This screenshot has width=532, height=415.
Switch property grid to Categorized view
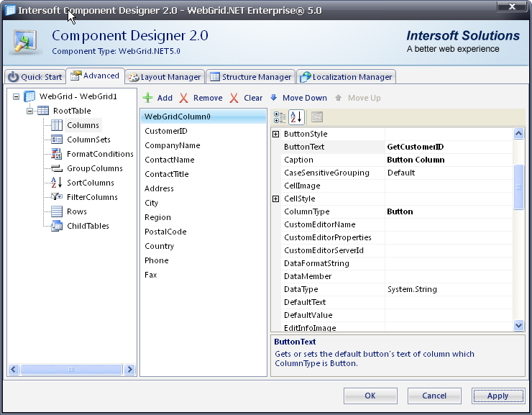click(x=280, y=117)
